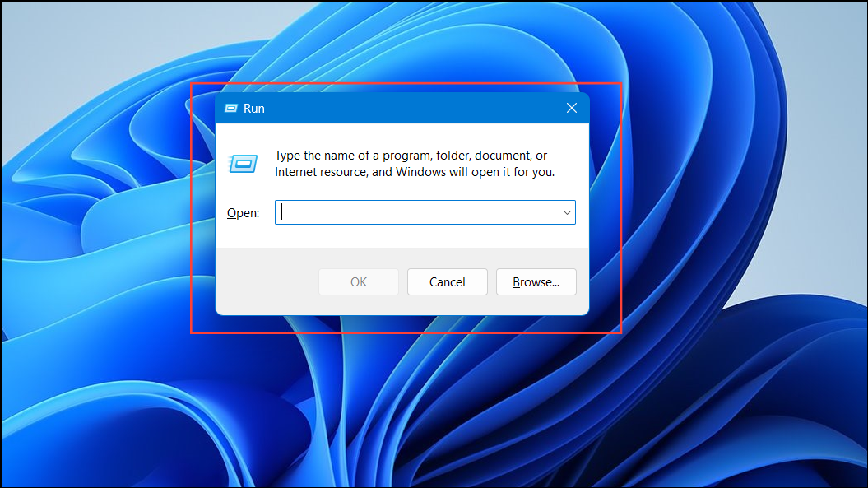Click the small Run icon in title bar

231,109
